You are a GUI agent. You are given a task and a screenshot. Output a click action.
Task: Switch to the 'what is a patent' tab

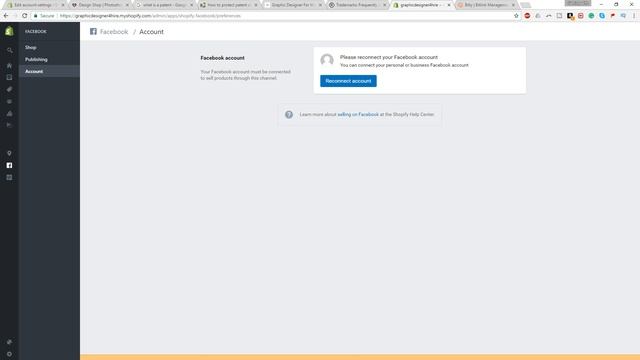coord(164,5)
